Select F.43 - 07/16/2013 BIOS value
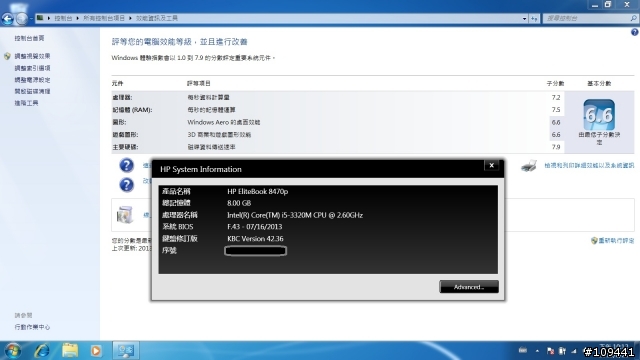 pyautogui.click(x=254, y=227)
